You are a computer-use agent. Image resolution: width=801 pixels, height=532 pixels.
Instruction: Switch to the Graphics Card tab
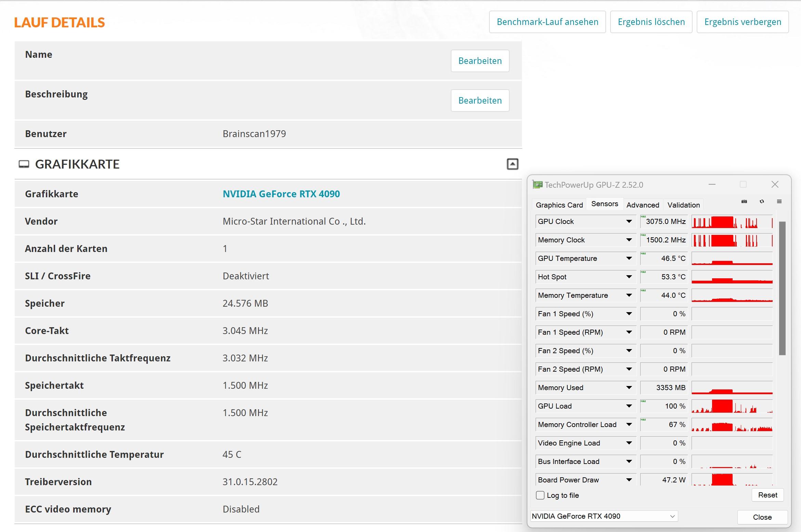[559, 205]
